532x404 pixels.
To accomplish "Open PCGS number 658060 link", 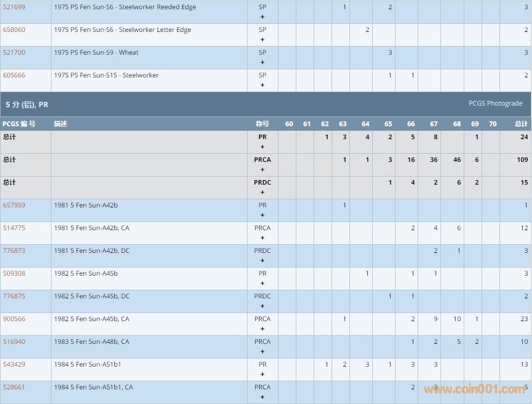I will pos(14,30).
